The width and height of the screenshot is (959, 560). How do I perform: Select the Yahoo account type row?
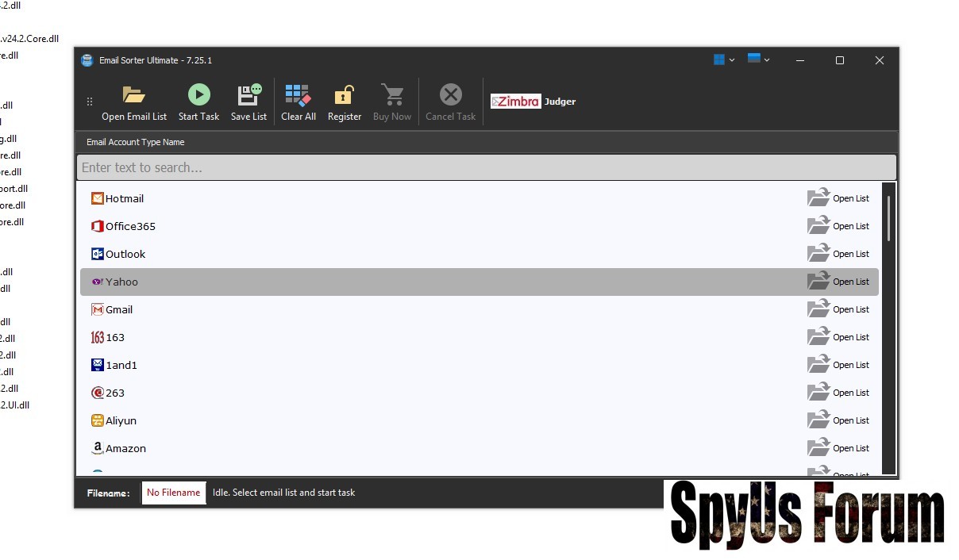tap(121, 282)
